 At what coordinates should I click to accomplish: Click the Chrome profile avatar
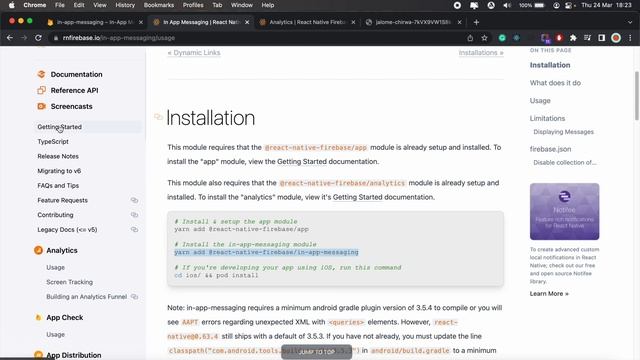pyautogui.click(x=616, y=38)
